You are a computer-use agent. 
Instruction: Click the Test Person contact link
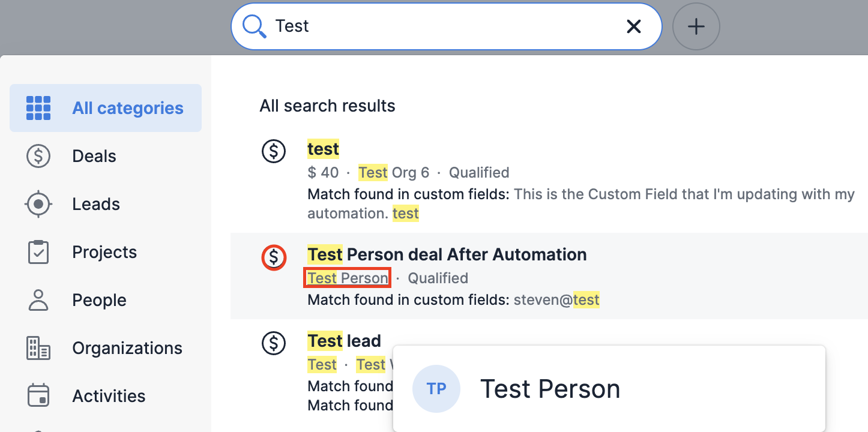click(348, 278)
